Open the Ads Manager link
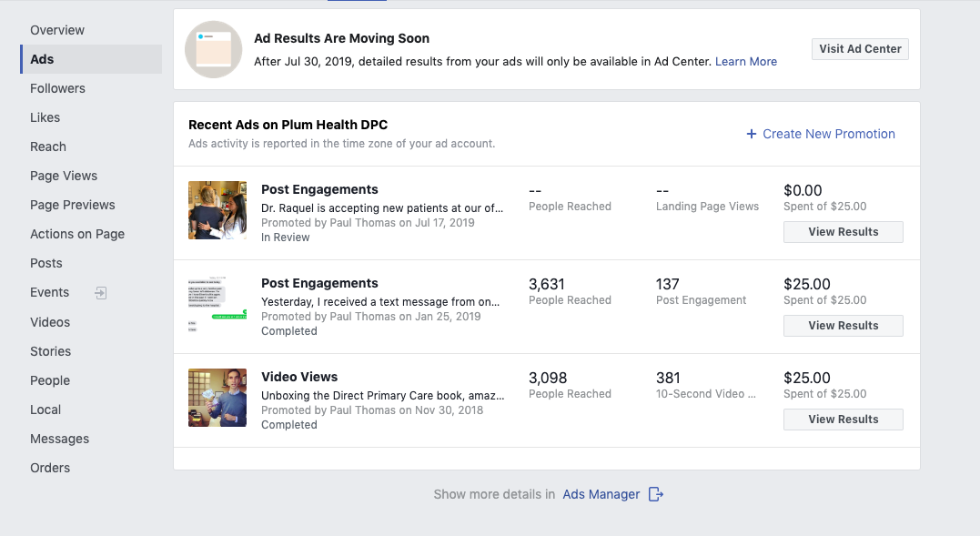Screen dimensions: 980x536 pyautogui.click(x=601, y=494)
